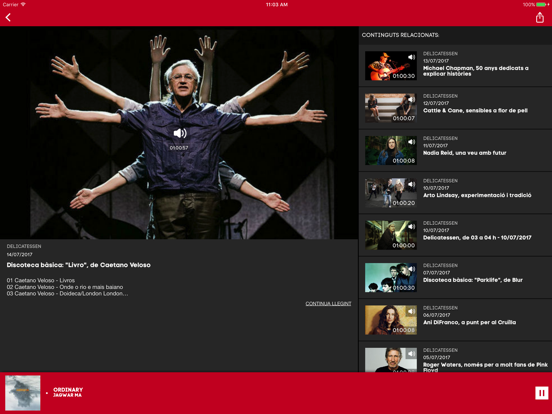Open Cattle & Cane related item
The height and width of the screenshot is (414, 552).
(x=455, y=108)
